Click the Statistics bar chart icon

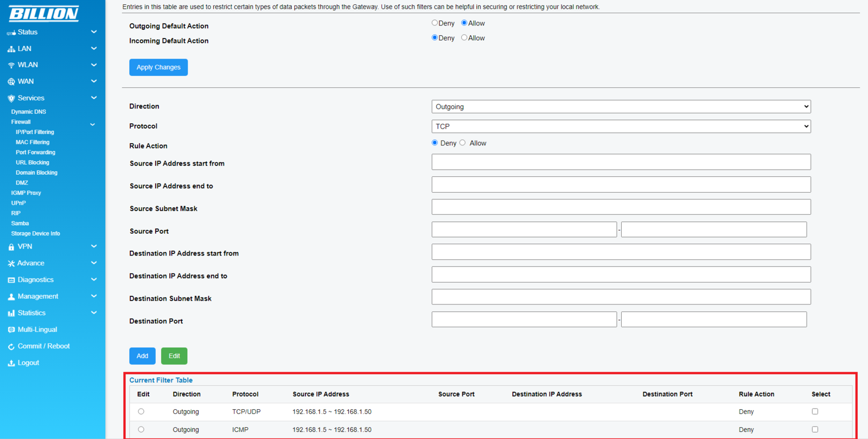[x=11, y=313]
